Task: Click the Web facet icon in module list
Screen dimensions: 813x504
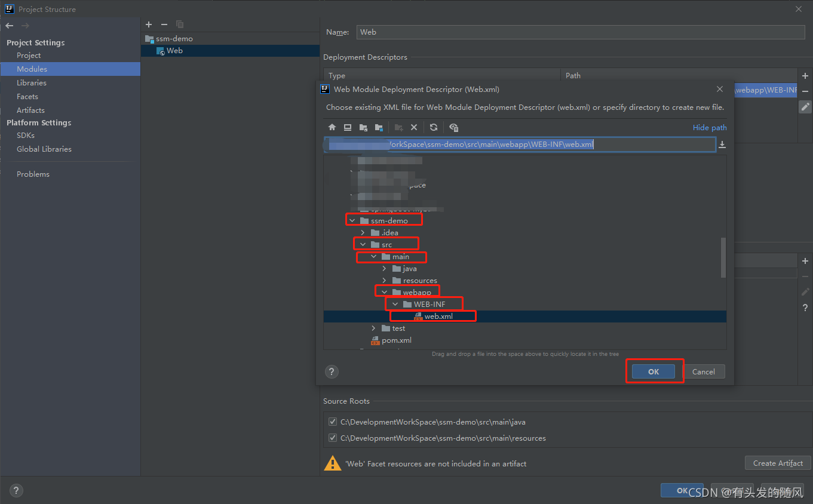Action: click(161, 51)
